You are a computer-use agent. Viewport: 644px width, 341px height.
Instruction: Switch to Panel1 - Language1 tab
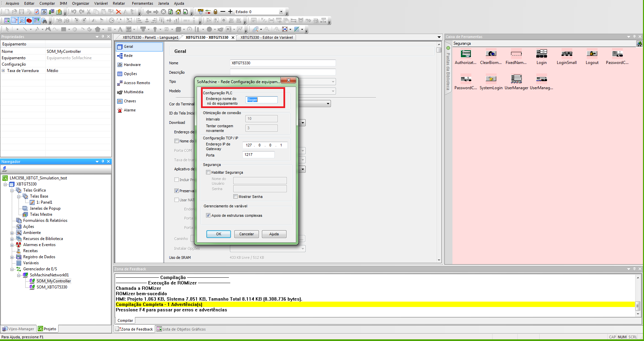150,37
